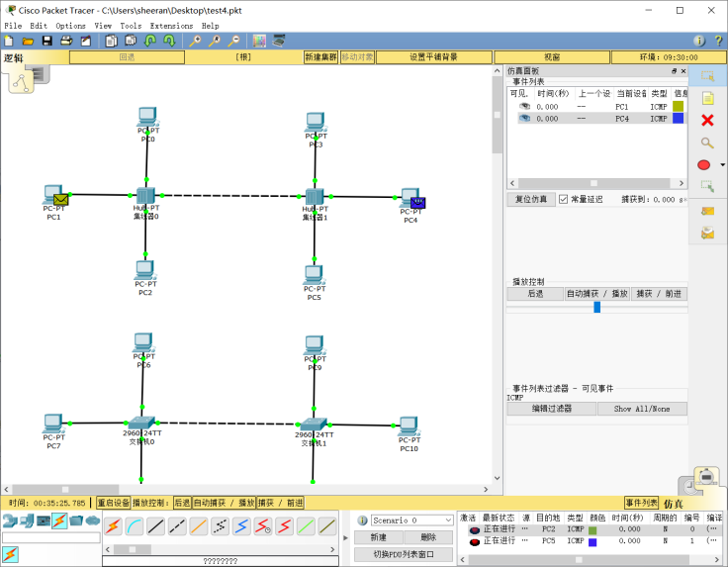This screenshot has height=567, width=728.
Task: Select the PC4 computer on canvas
Action: (x=410, y=199)
